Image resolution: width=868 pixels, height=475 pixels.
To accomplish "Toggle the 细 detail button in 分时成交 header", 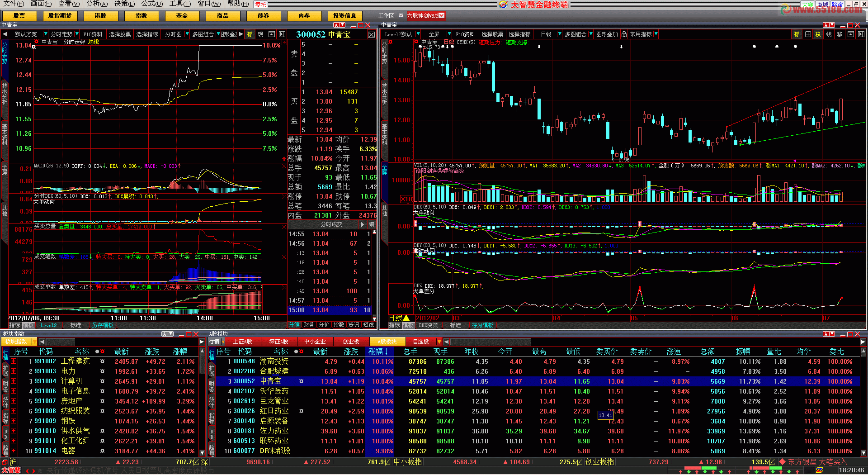I will [371, 224].
